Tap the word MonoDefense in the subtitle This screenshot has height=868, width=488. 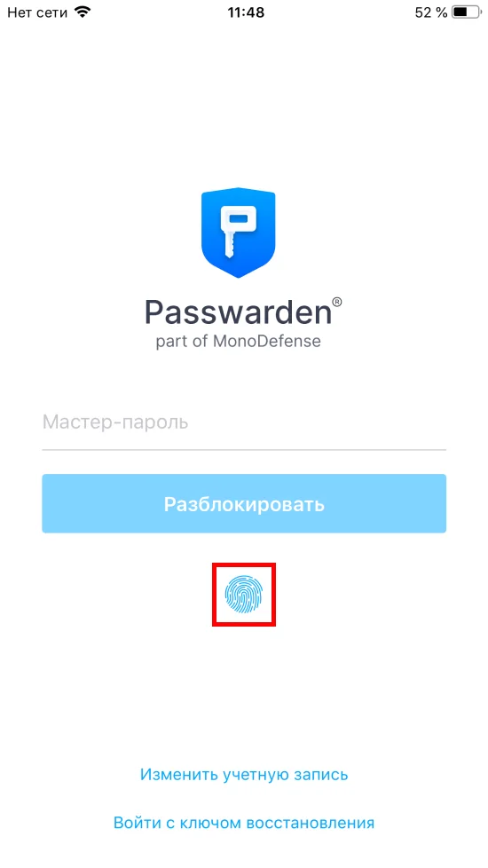(x=267, y=340)
